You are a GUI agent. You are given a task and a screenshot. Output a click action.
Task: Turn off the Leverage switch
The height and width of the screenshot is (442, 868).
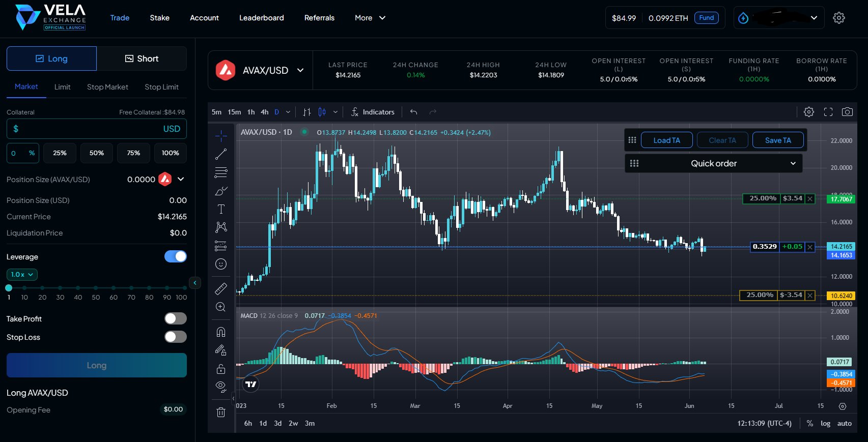176,256
